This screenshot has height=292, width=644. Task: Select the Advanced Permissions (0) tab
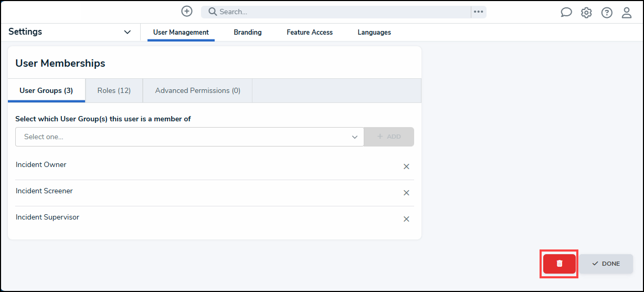pyautogui.click(x=198, y=90)
